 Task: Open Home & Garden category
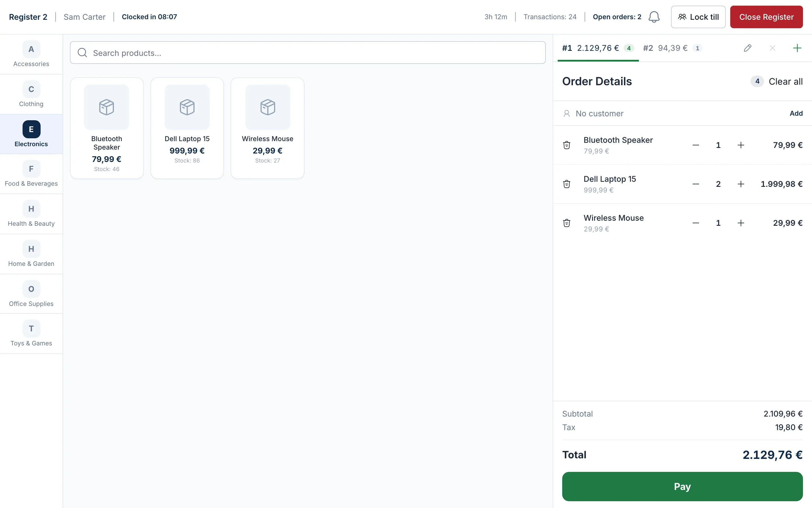31,254
